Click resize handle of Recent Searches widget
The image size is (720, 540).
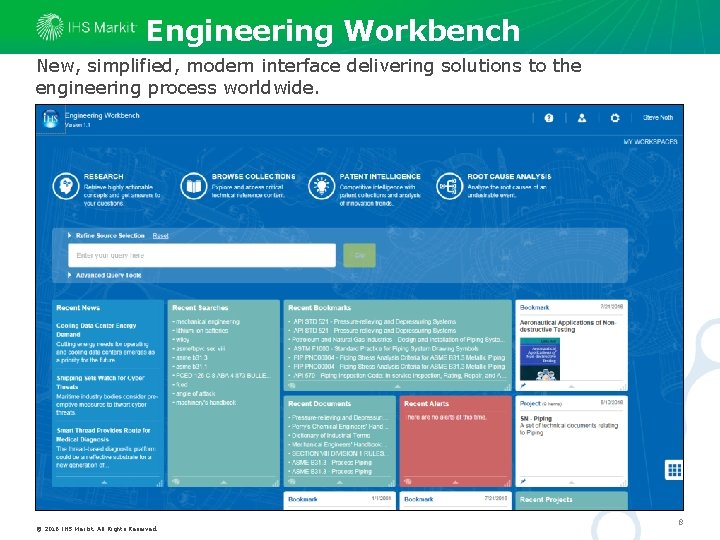point(275,483)
